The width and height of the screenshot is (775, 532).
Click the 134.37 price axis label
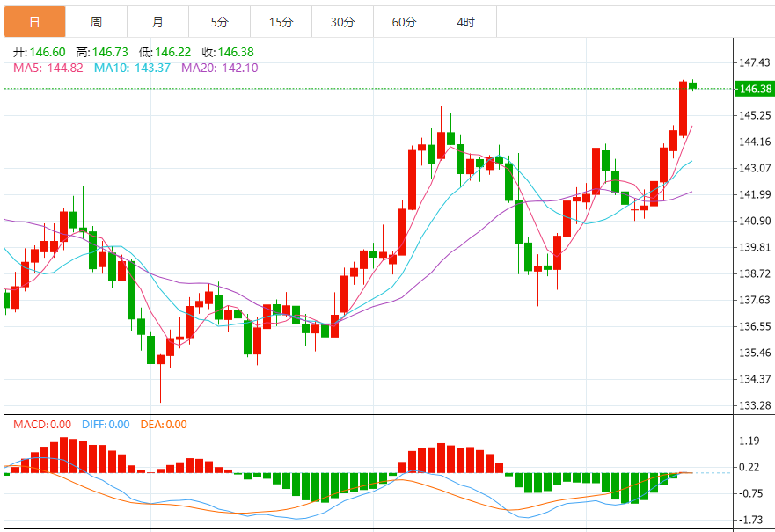pos(755,379)
